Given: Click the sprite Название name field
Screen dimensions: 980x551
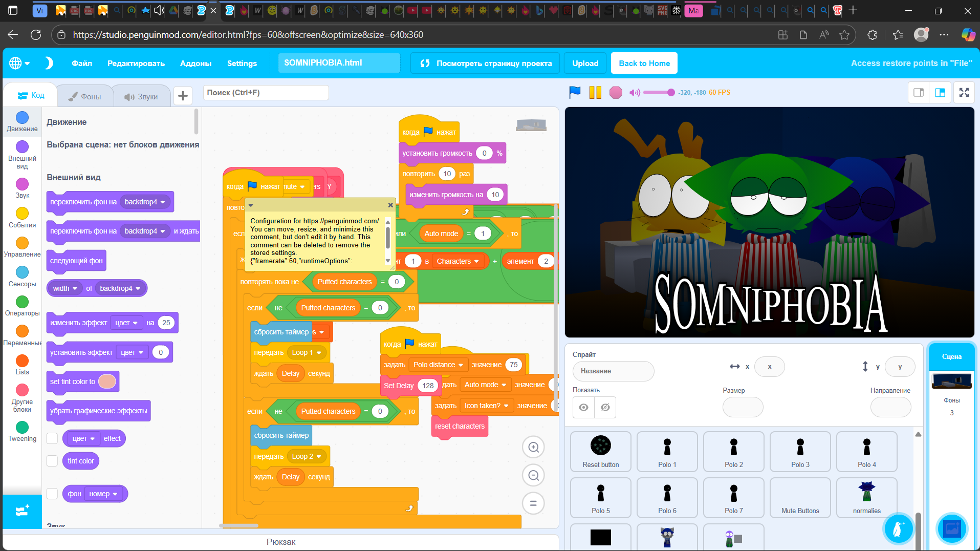Looking at the screenshot, I should pyautogui.click(x=614, y=371).
